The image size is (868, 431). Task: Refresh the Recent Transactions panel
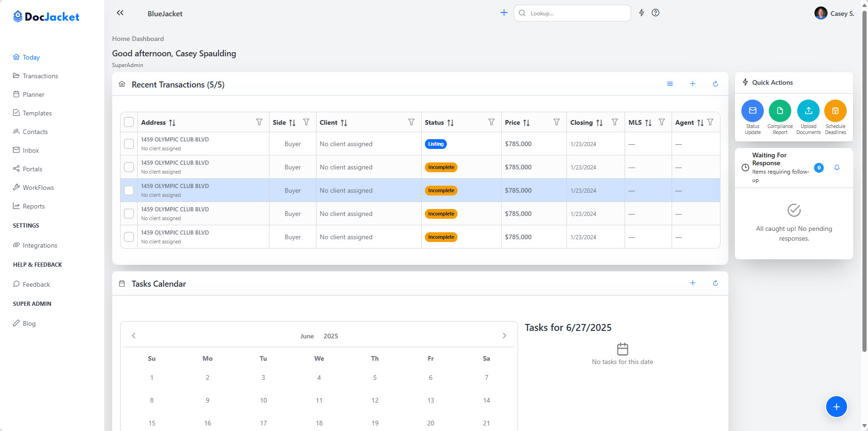(x=715, y=84)
